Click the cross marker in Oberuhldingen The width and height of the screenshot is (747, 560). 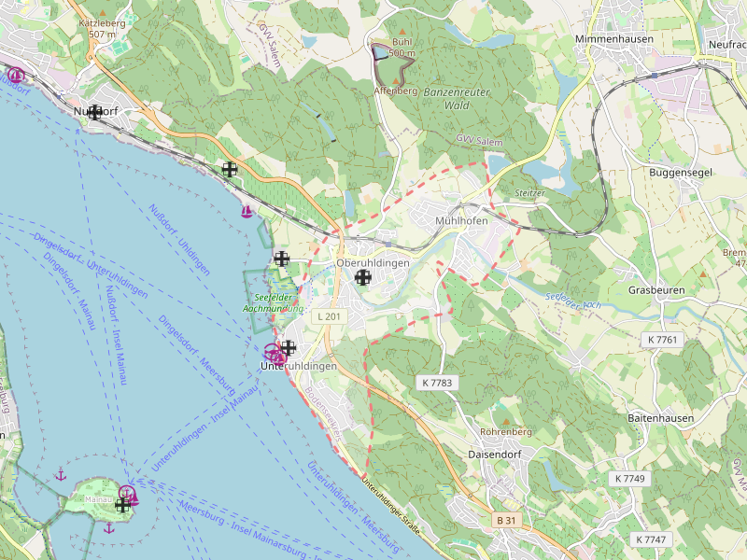362,277
